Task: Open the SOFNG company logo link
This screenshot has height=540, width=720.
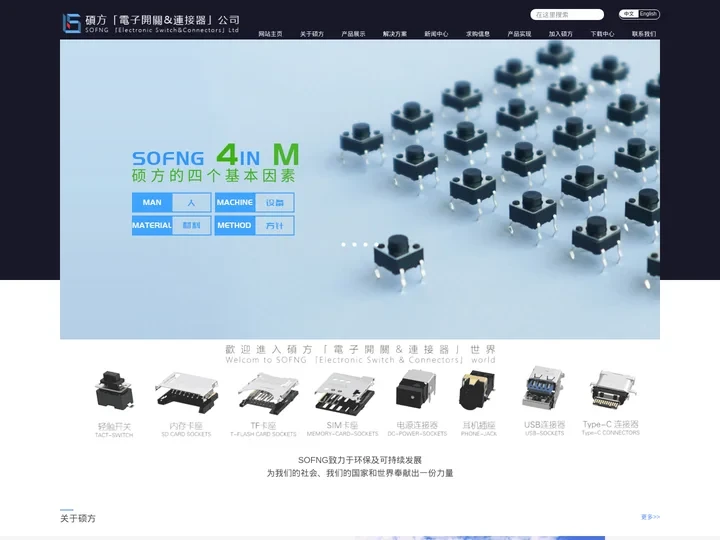Action: (151, 23)
